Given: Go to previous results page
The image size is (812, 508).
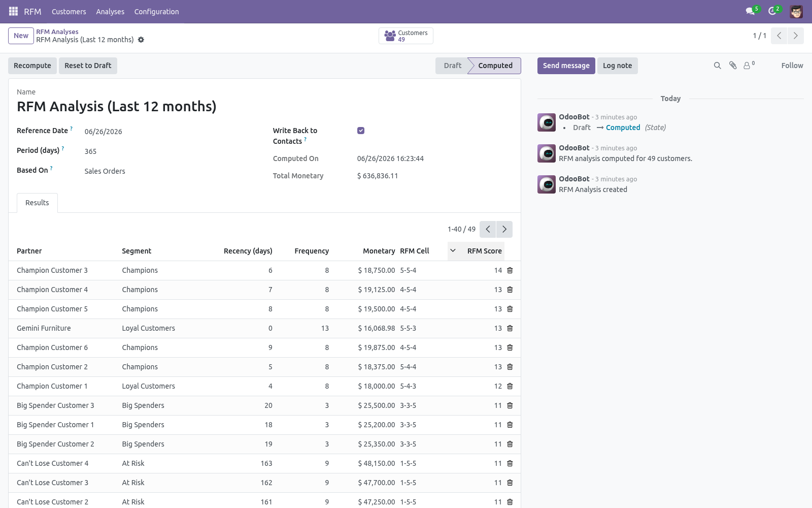Looking at the screenshot, I should point(488,229).
